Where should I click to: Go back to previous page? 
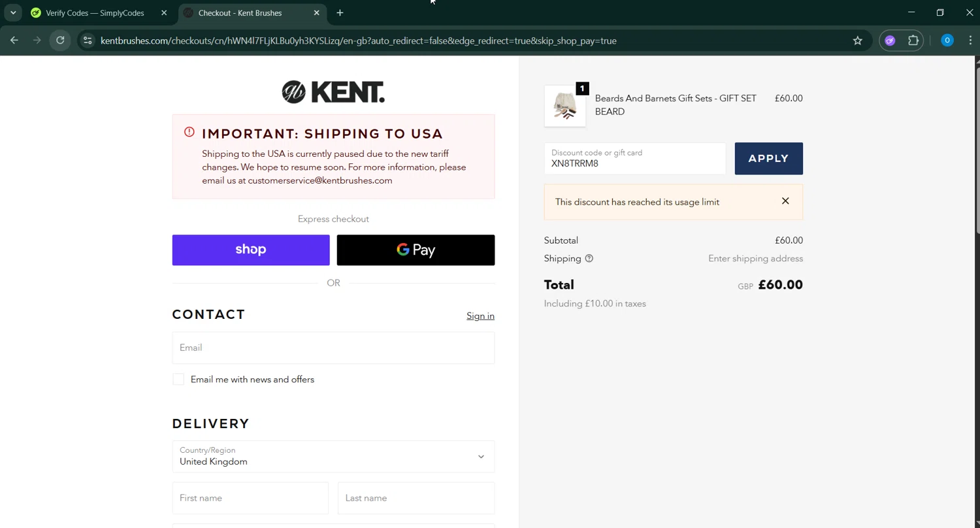tap(14, 41)
